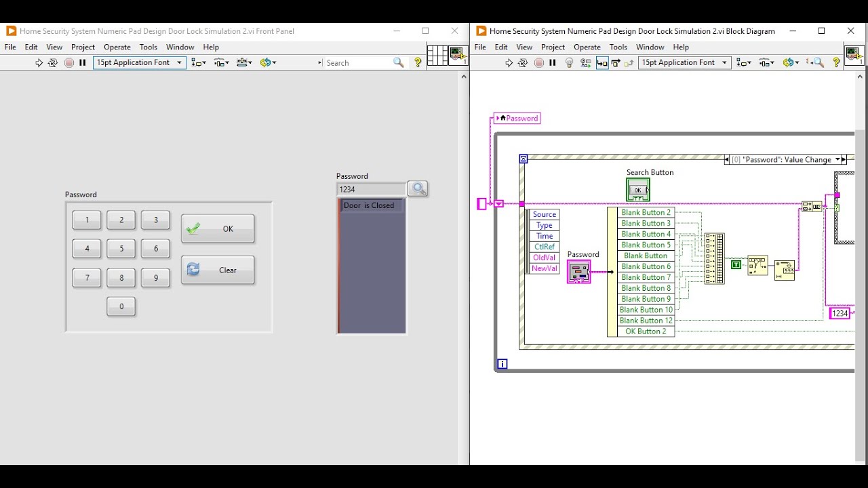Open Resize Objects menu in Front Panel
Screen dimensions: 868x488
(x=245, y=62)
